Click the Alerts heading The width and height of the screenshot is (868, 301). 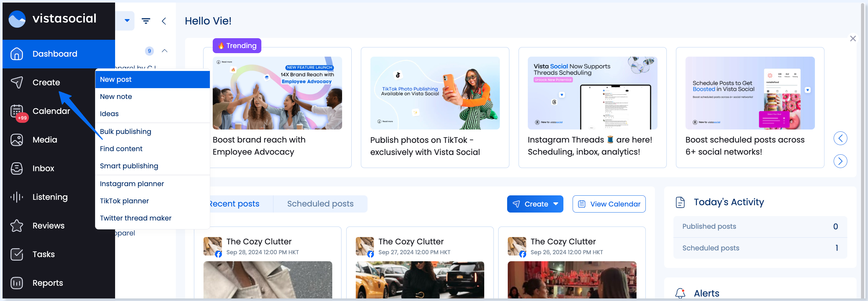point(706,293)
